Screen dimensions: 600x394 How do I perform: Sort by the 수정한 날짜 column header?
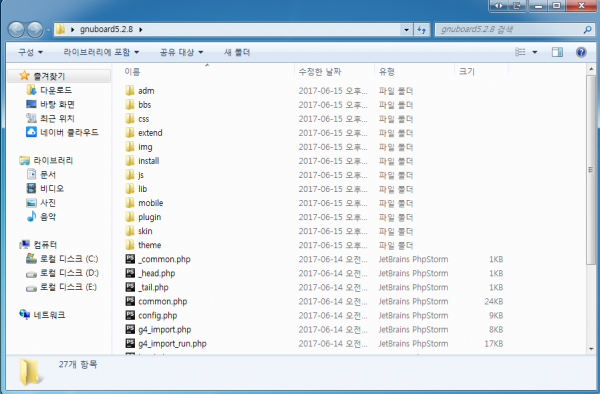click(320, 72)
